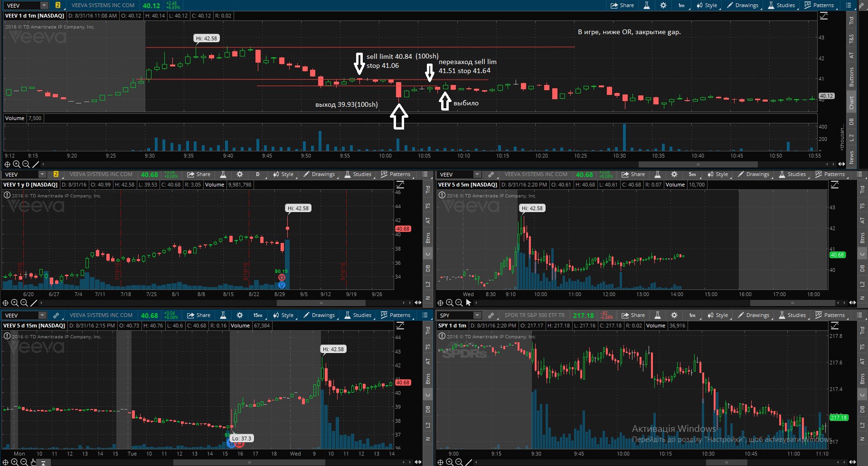Open the list menu icon on top 1m chart
The height and width of the screenshot is (466, 868).
point(849,5)
